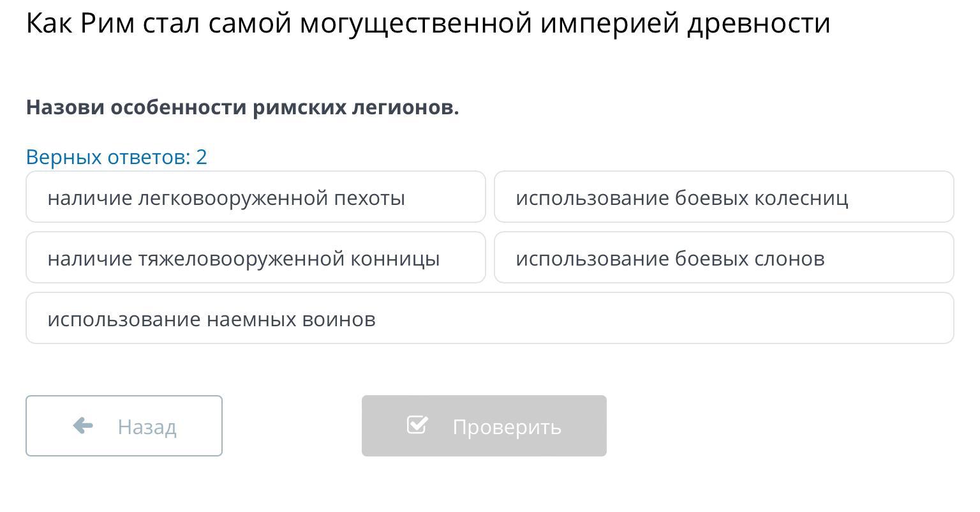Select answer 'наличие легковооруженной пехоты'
This screenshot has width=980, height=512.
point(256,197)
